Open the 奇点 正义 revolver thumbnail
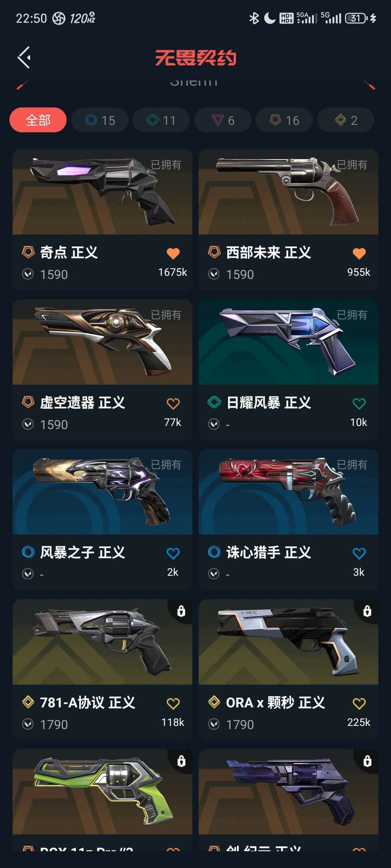Image resolution: width=391 pixels, height=868 pixels. pyautogui.click(x=102, y=192)
